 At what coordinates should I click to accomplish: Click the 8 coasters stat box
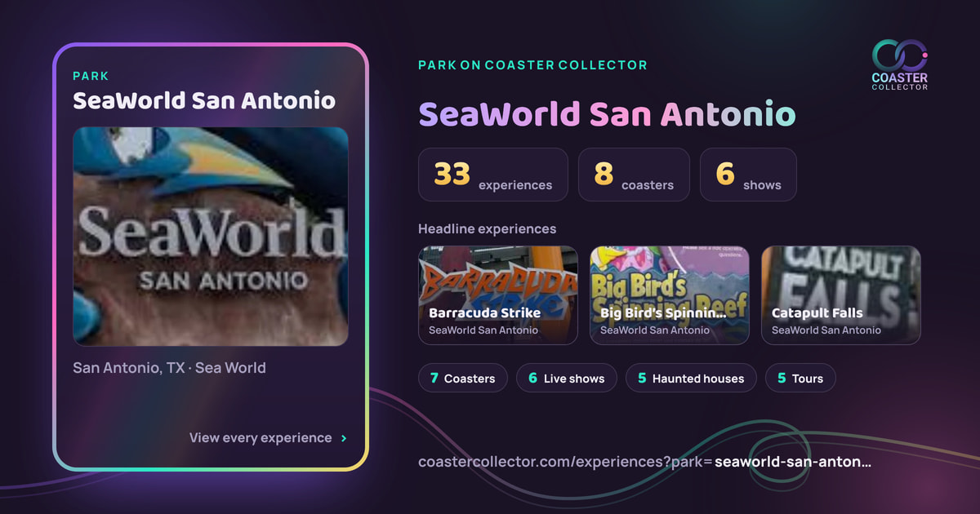pyautogui.click(x=634, y=175)
